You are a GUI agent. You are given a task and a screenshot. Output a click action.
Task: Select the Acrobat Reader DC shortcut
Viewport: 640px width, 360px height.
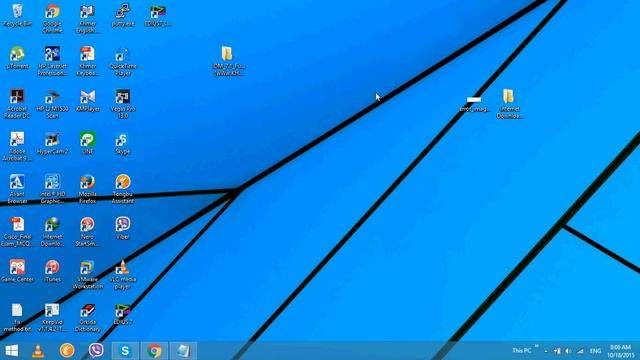[x=17, y=104]
